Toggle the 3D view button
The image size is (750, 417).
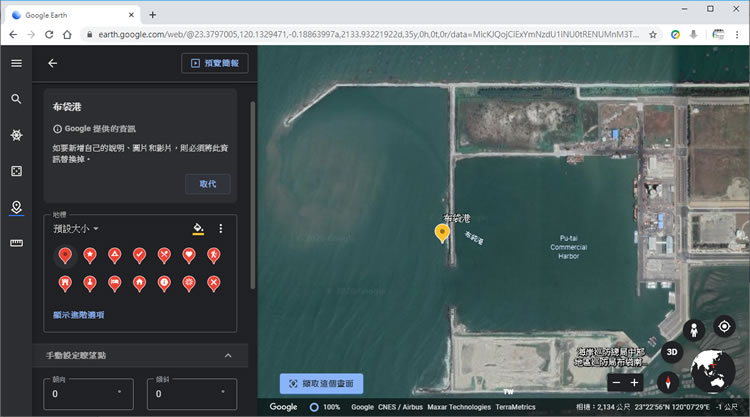coord(672,352)
